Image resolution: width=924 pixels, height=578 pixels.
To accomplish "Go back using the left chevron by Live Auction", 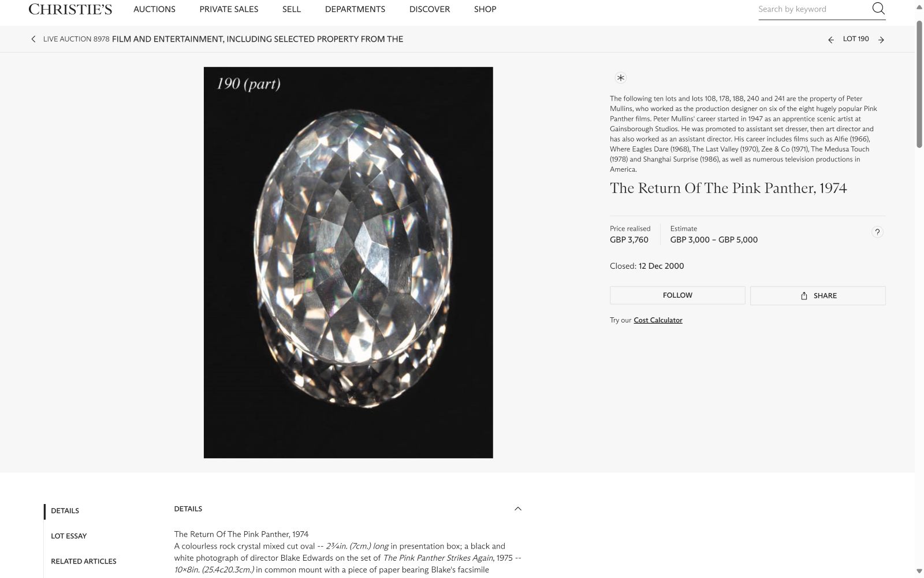I will [x=33, y=39].
